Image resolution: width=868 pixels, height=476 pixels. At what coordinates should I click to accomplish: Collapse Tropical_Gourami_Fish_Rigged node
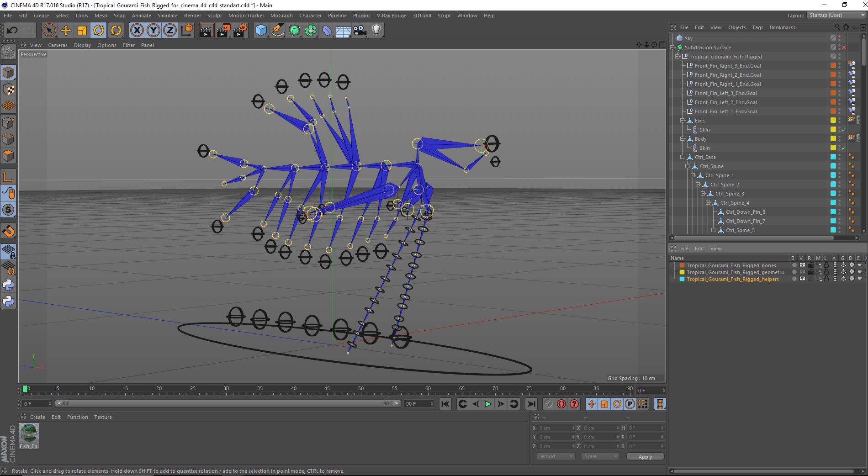click(677, 56)
